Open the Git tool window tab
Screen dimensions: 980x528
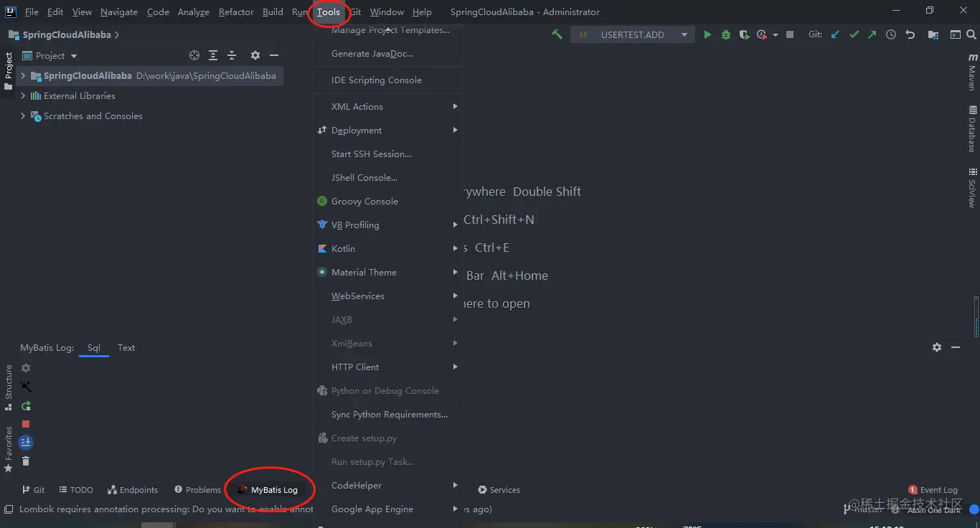click(34, 490)
